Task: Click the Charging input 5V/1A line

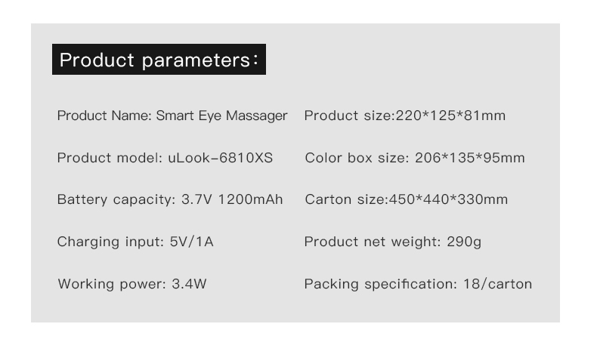Action: click(135, 242)
